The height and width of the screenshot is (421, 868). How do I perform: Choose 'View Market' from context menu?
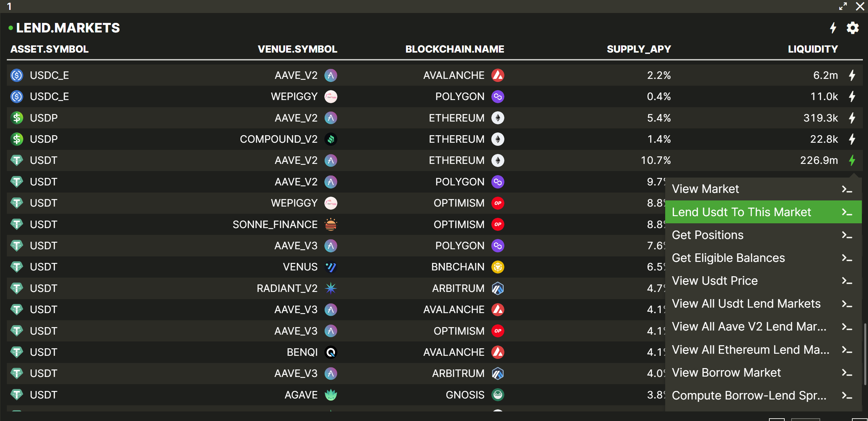click(x=705, y=189)
